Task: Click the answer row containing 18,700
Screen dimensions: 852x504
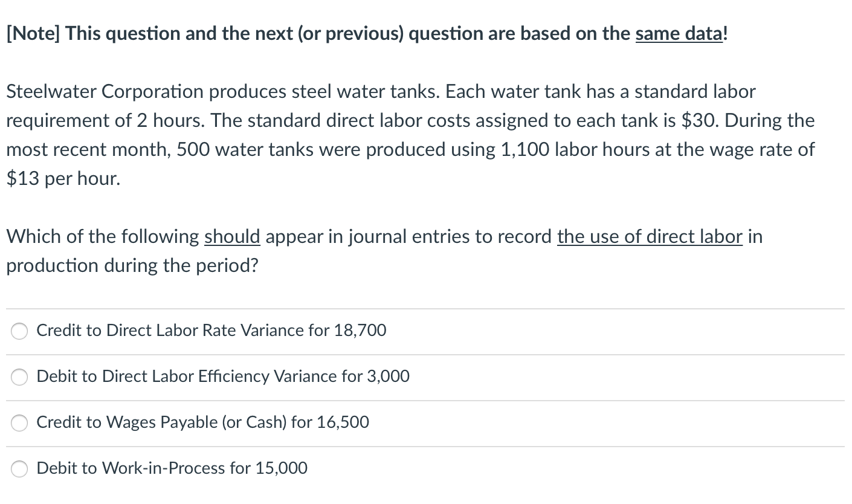Action: tap(211, 331)
